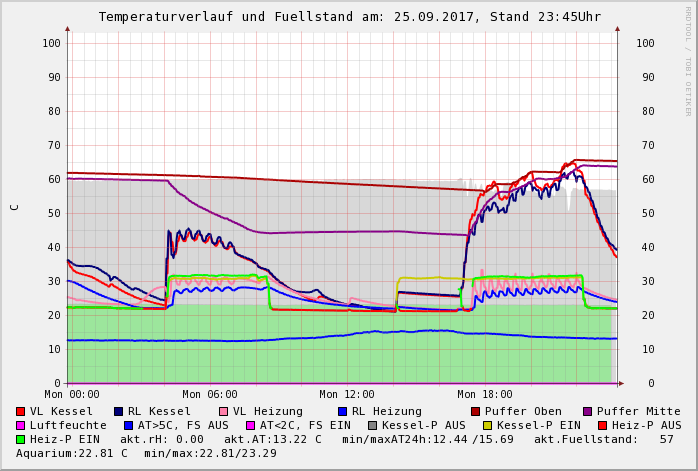This screenshot has height=471, width=698.
Task: Select the pink VL Heizung legend swatch
Action: (x=224, y=411)
